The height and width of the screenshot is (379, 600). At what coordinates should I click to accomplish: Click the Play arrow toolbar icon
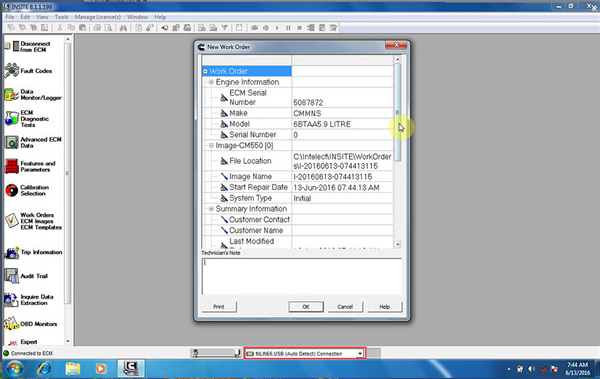coord(277,28)
